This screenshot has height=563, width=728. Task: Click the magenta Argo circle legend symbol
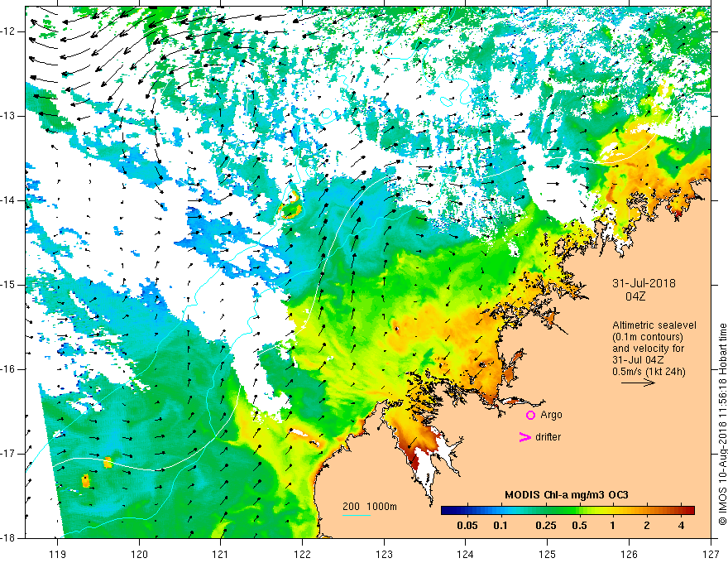530,415
